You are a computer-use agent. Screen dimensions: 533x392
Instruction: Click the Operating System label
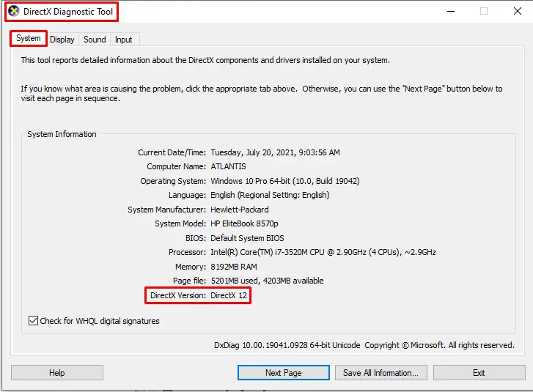(173, 181)
